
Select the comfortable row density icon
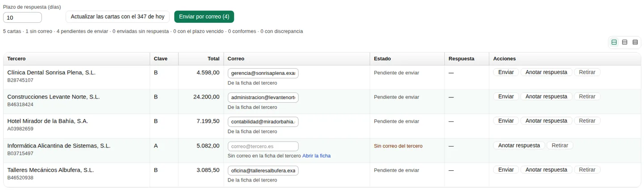pyautogui.click(x=614, y=42)
